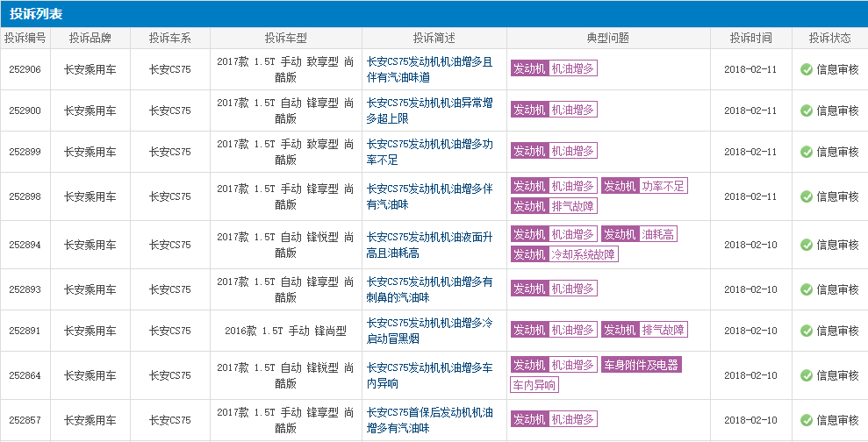Click the green check icon for complaint 252857
Image resolution: width=868 pixels, height=442 pixels.
(806, 420)
